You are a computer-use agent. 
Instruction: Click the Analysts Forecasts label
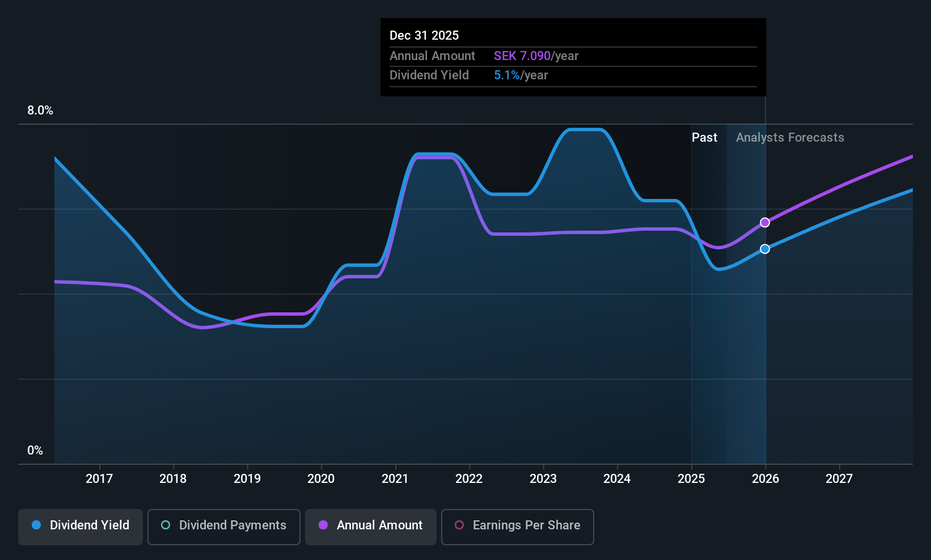(x=790, y=138)
